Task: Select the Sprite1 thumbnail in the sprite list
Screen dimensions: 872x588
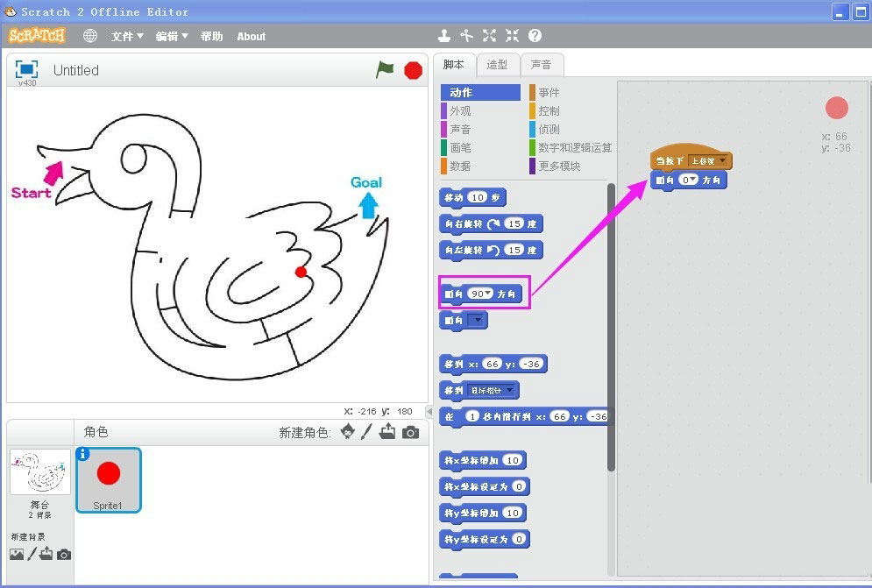Action: coord(108,479)
